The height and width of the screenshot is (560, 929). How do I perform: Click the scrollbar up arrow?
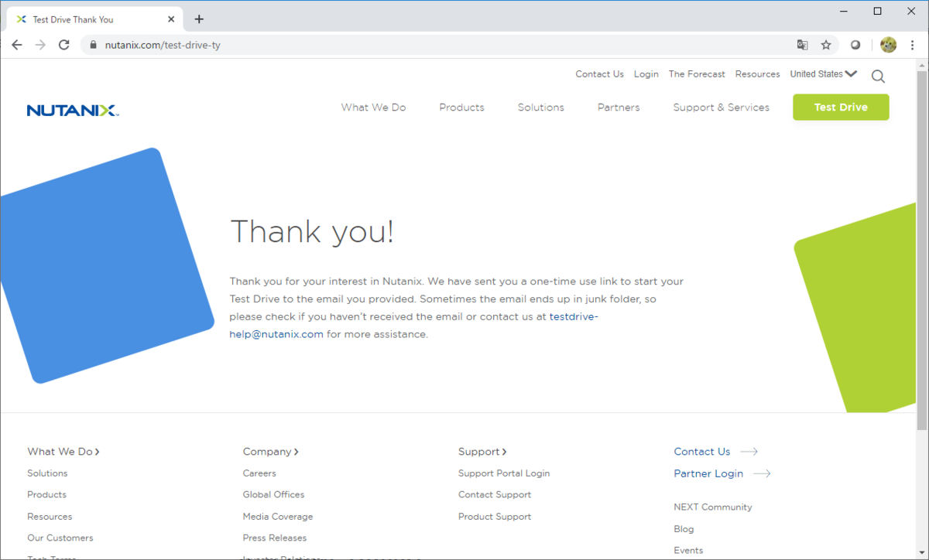921,65
